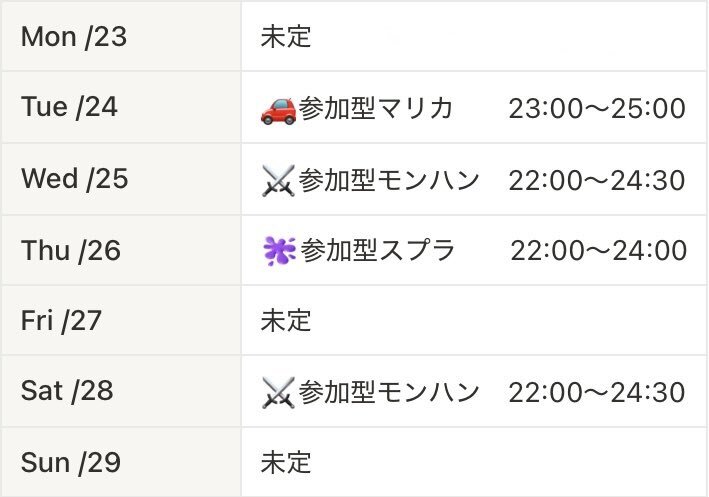
Task: Select the Mon /23 date cell
Action: pos(121,36)
